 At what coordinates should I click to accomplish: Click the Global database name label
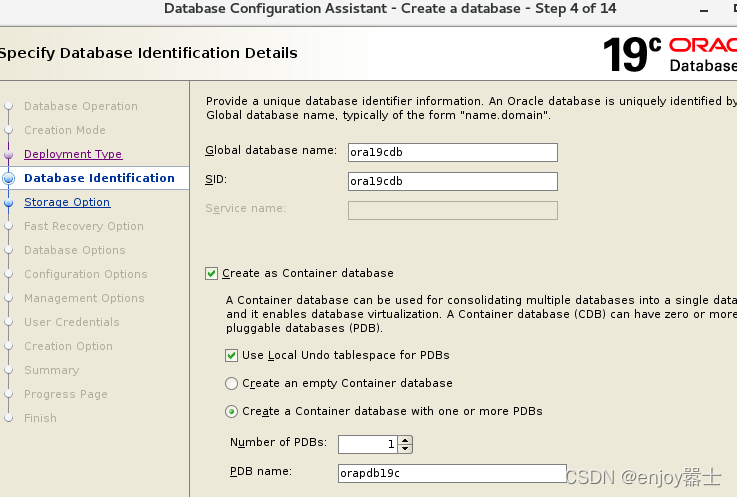[x=271, y=150]
